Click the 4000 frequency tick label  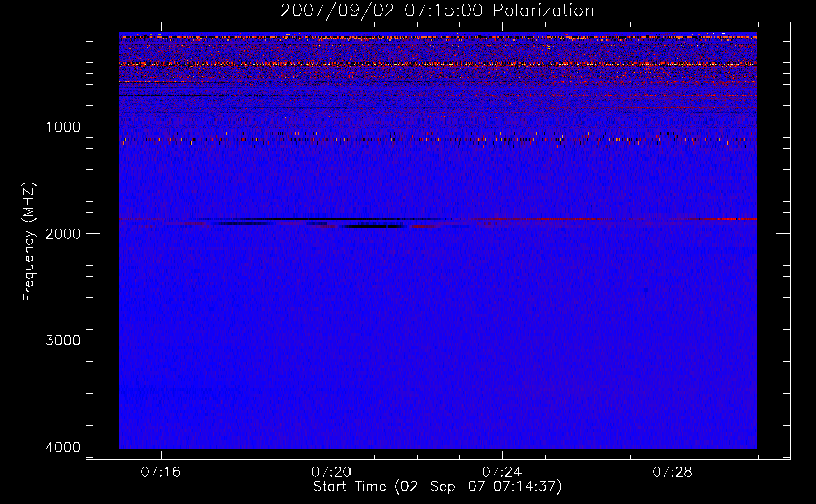coord(64,447)
